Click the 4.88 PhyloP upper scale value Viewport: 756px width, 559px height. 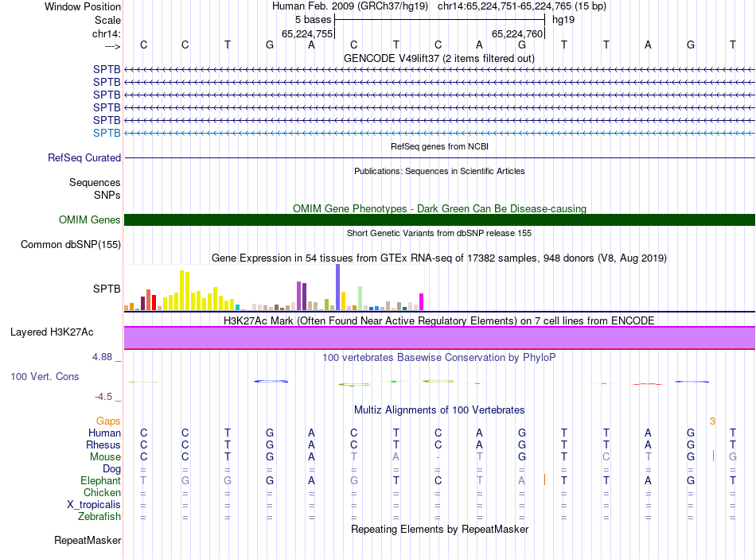click(x=102, y=357)
